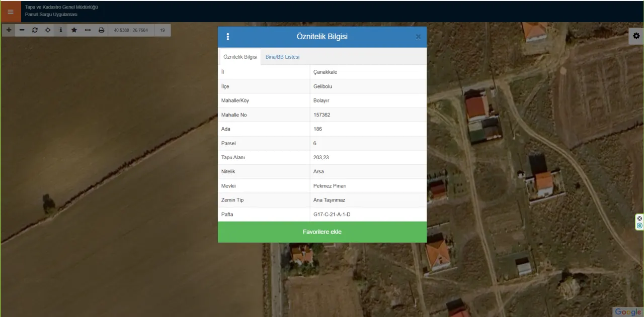
Task: Select the info query tool
Action: point(61,30)
